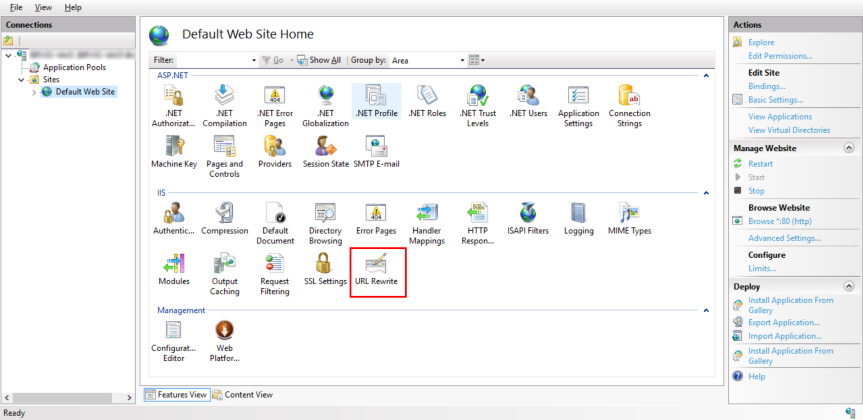Click the Explore action link
This screenshot has width=863, height=420.
(x=761, y=42)
